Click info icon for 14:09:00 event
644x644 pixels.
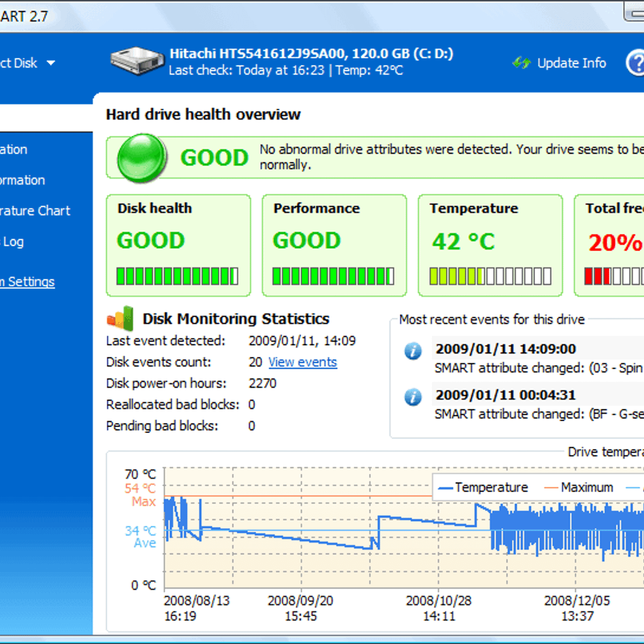413,351
